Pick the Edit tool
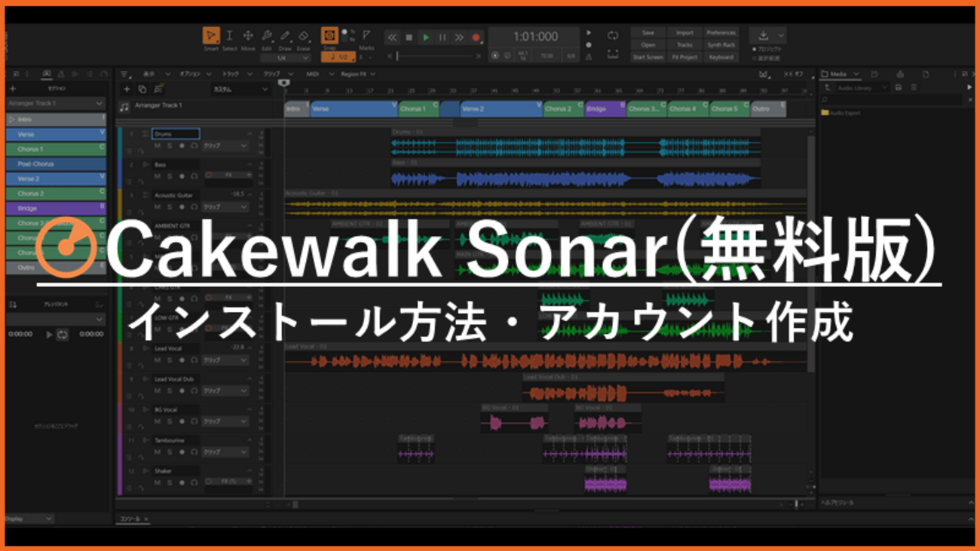The height and width of the screenshot is (551, 980). [267, 36]
